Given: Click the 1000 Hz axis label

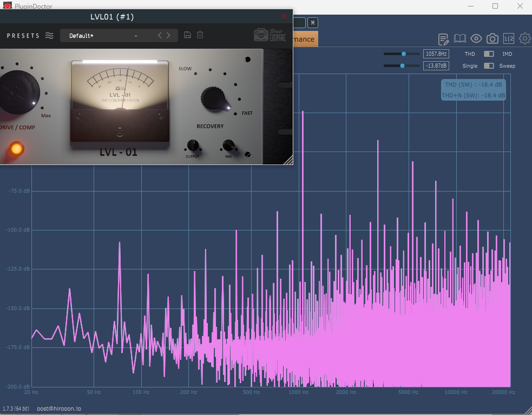Looking at the screenshot, I should (299, 392).
